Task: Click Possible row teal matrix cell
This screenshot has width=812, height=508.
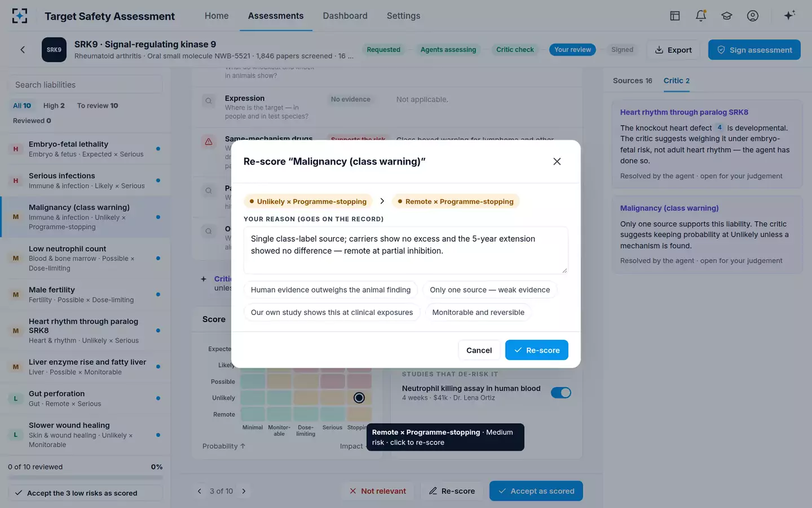Action: [253, 382]
